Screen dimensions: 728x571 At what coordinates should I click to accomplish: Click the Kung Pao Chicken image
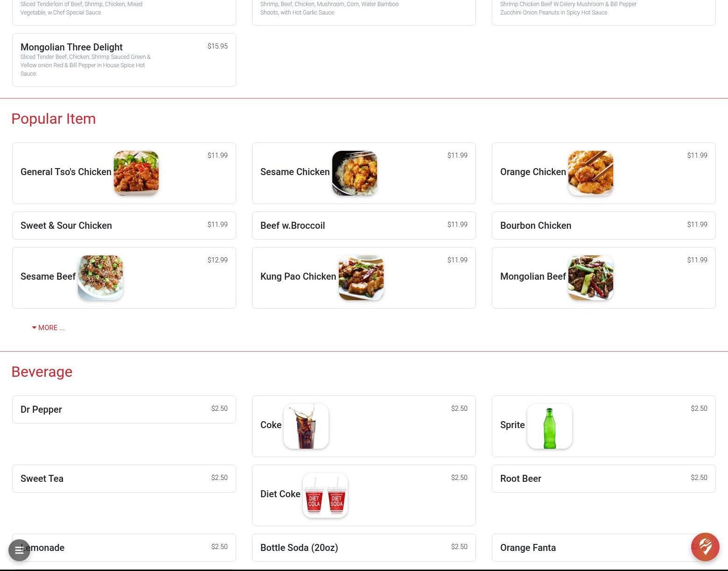pyautogui.click(x=361, y=278)
